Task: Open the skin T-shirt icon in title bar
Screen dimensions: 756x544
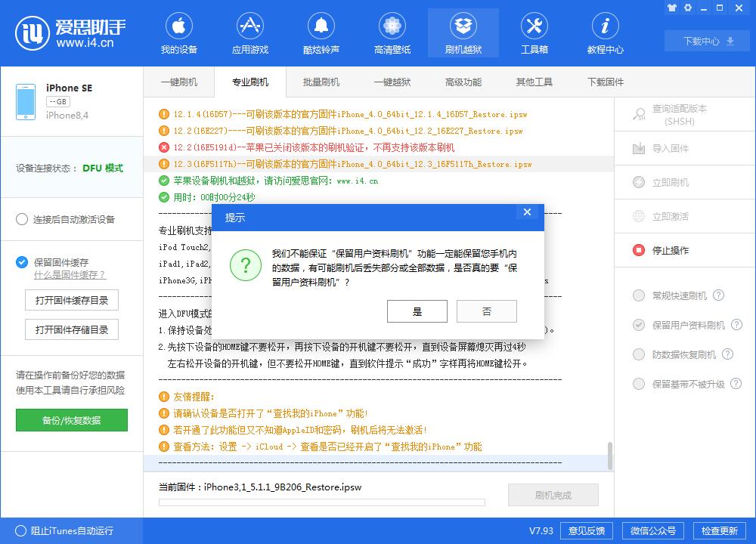Action: click(671, 8)
